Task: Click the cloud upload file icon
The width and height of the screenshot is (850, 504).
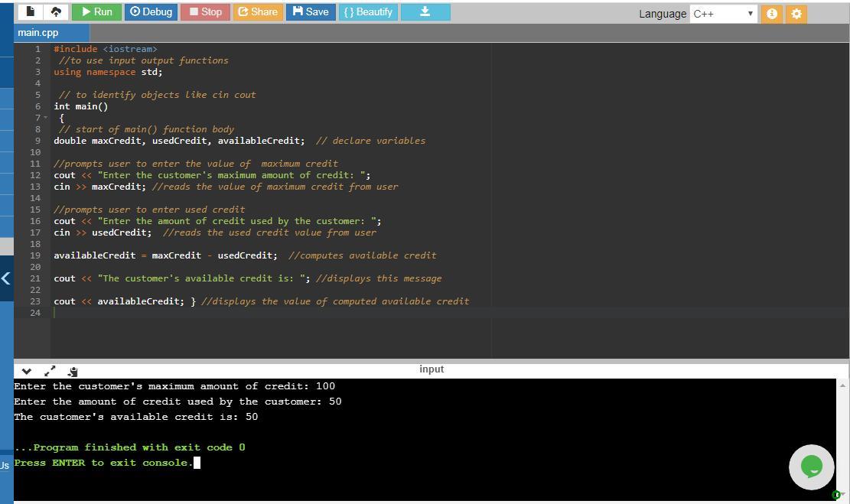Action: coord(56,11)
